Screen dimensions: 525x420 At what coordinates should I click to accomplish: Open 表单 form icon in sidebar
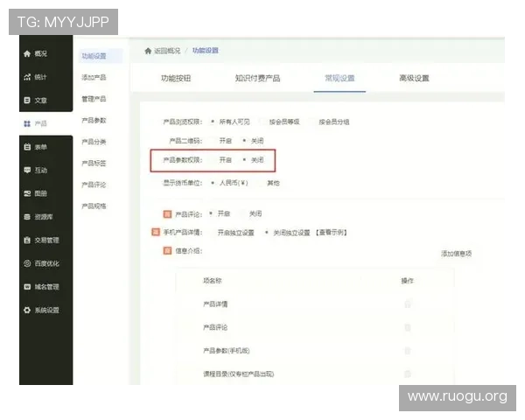coord(27,147)
